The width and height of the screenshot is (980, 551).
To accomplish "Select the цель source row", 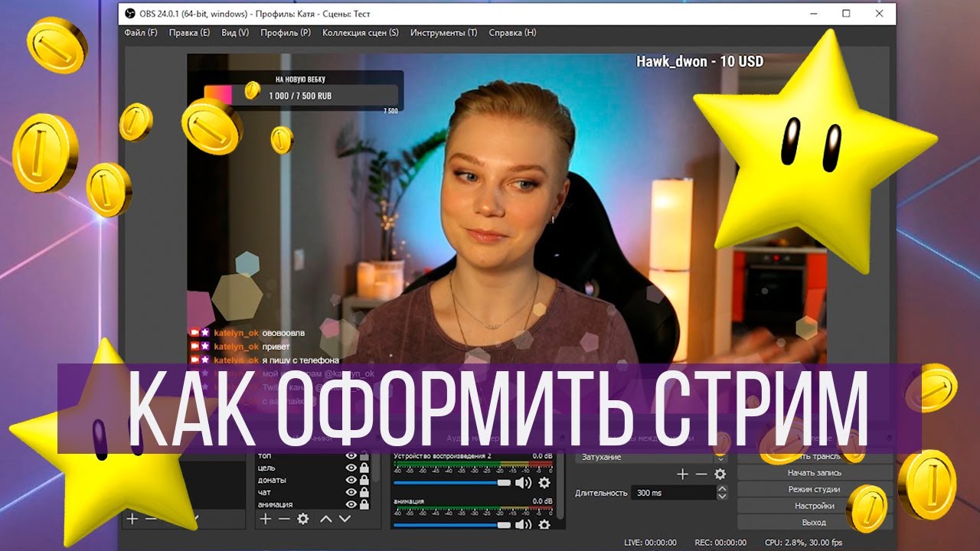I will (314, 468).
